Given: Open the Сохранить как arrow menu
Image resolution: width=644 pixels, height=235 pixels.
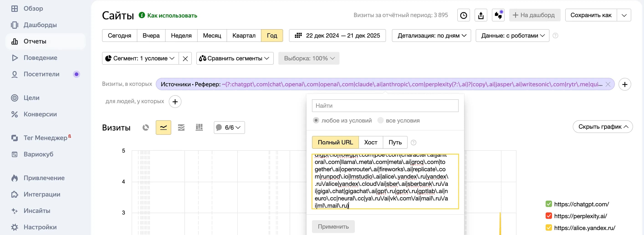Looking at the screenshot, I should tap(624, 15).
